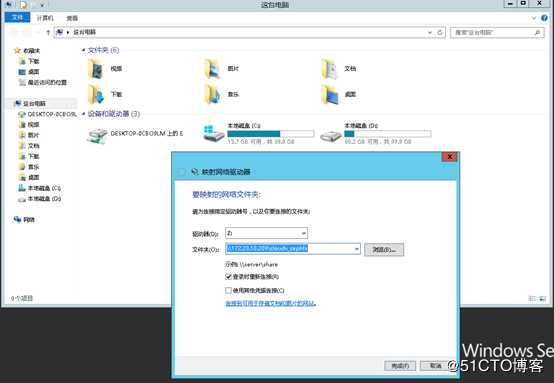Expand the ribbon using the chevron near help
The width and height of the screenshot is (554, 383).
point(534,18)
